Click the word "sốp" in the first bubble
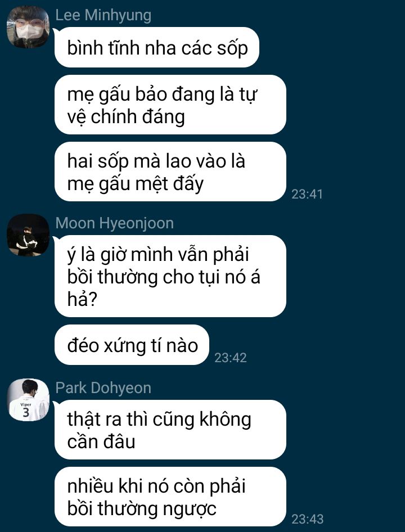The width and height of the screenshot is (405, 532). (233, 49)
